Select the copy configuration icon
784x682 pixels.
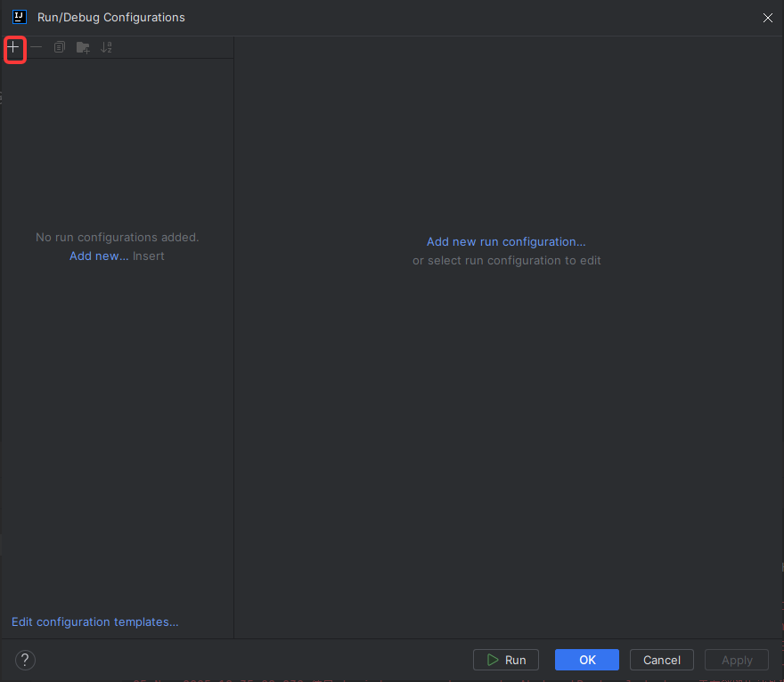[59, 46]
